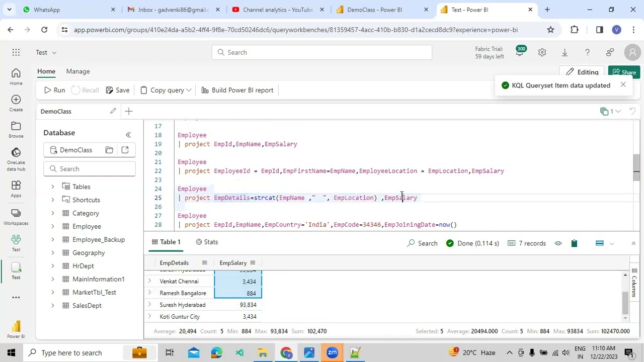Rename DemoClass tab with pencil icon

coord(113,111)
